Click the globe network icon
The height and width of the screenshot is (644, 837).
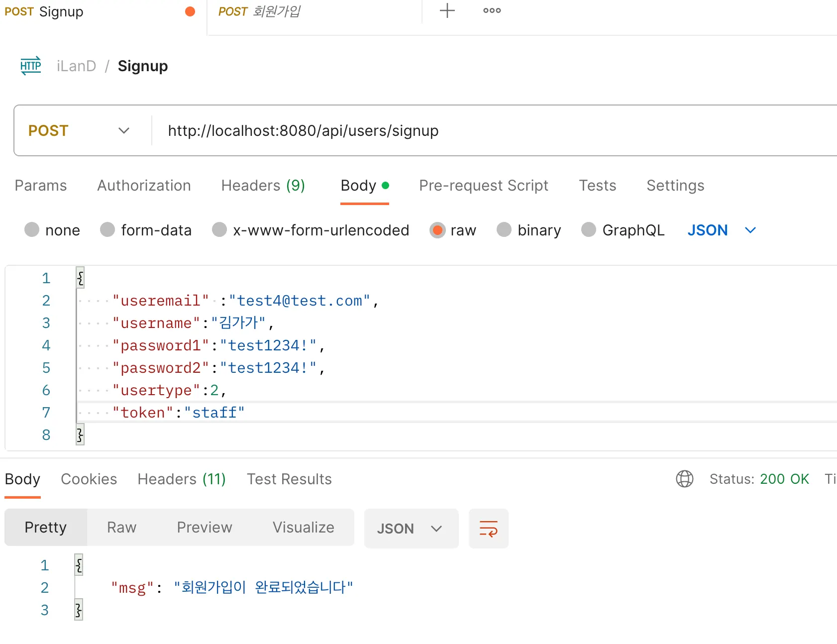point(684,479)
